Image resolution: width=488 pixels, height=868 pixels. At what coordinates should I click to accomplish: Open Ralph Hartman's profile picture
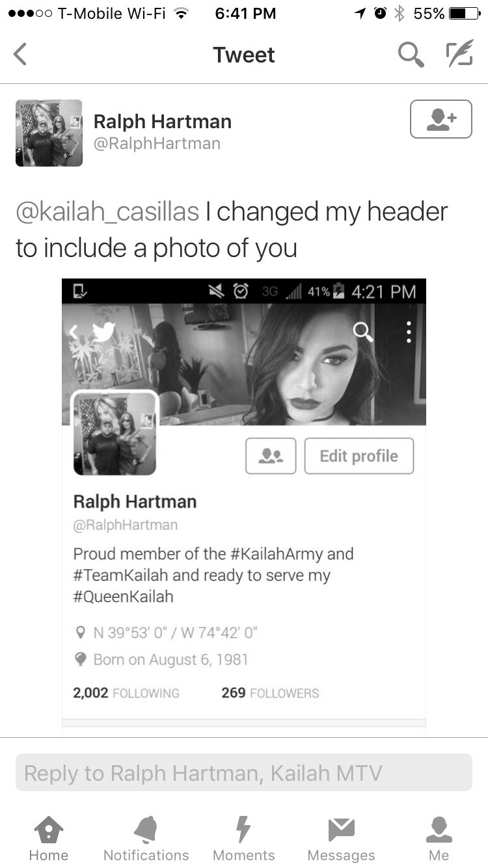tap(49, 133)
